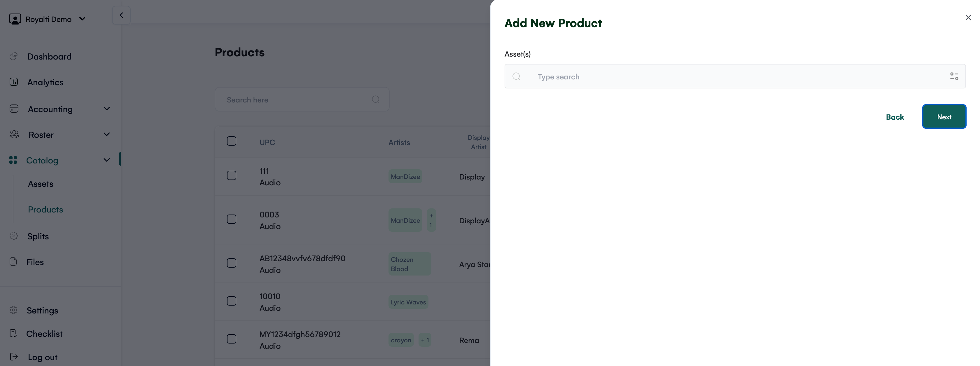Click the Checklist icon in sidebar
The height and width of the screenshot is (366, 980).
(13, 334)
